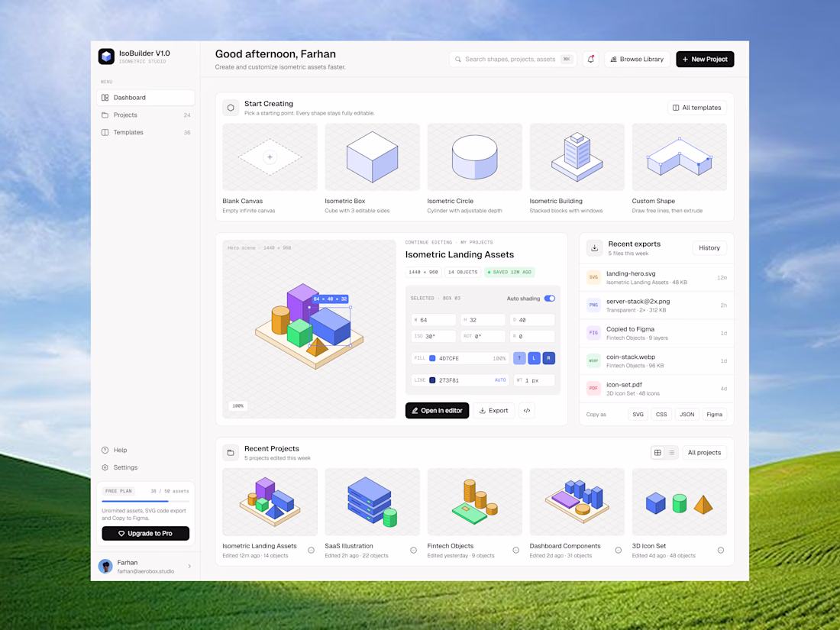This screenshot has width=840, height=630.
Task: Click the Export button
Action: coord(493,410)
